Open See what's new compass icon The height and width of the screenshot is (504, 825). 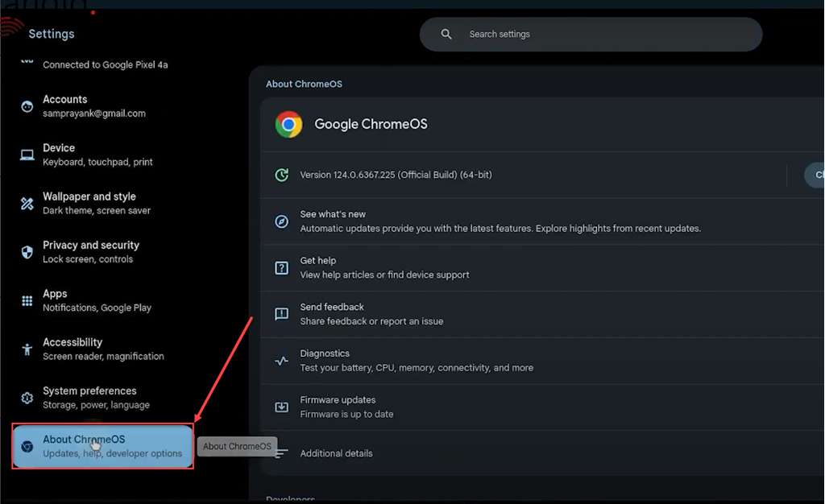click(x=281, y=221)
